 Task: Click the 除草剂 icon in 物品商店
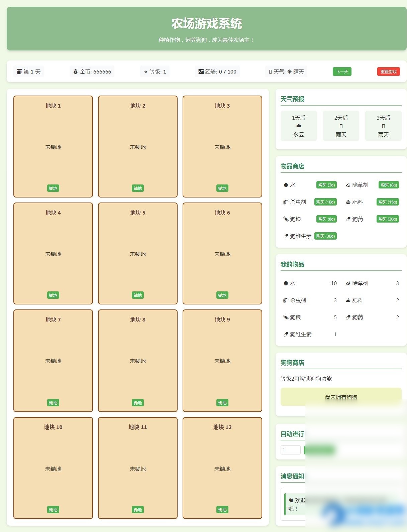(348, 185)
